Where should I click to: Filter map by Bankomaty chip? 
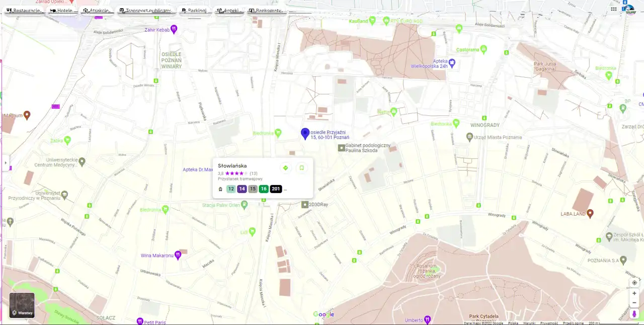tap(267, 11)
